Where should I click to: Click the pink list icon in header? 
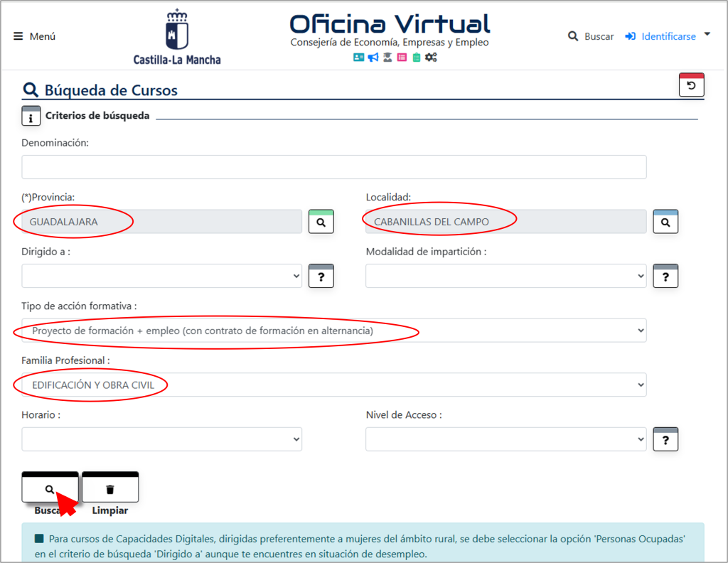coord(402,58)
